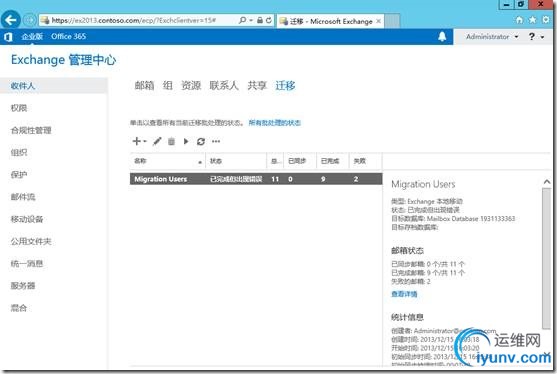Open the help question mark dropdown
This screenshot has height=374, width=557.
[536, 37]
